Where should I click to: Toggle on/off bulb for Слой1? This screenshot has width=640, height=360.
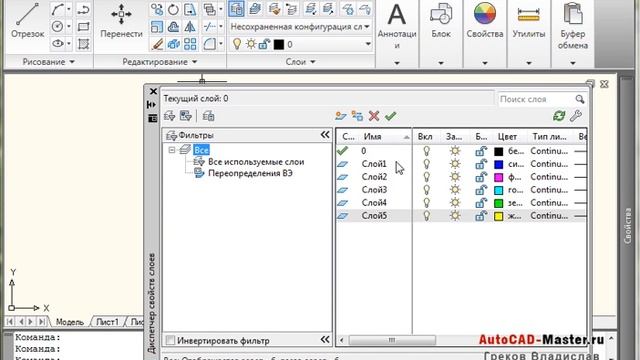tap(427, 164)
